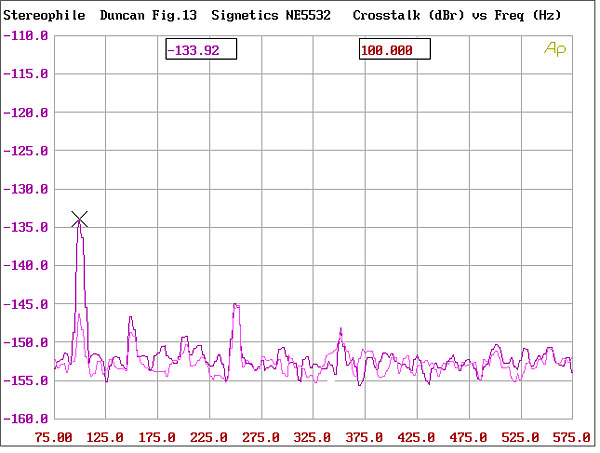Click the -160.0 y-axis label
The height and width of the screenshot is (453, 600).
tap(26, 419)
